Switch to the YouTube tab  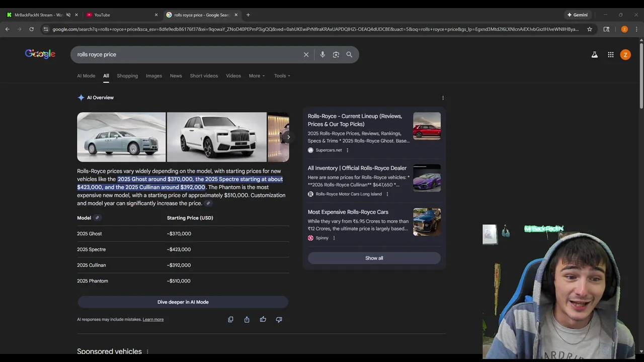[121, 15]
